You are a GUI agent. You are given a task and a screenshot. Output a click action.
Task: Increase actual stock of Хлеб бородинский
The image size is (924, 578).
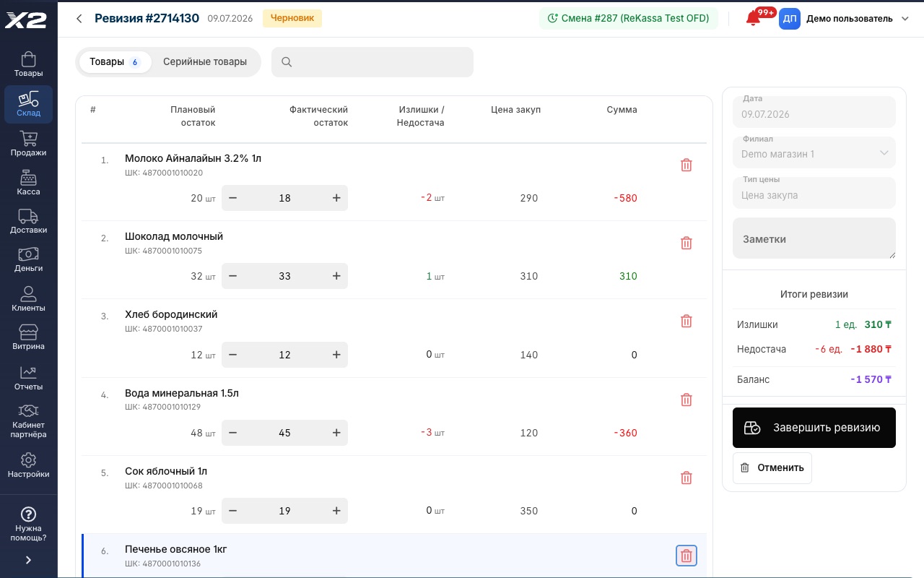[x=336, y=355]
